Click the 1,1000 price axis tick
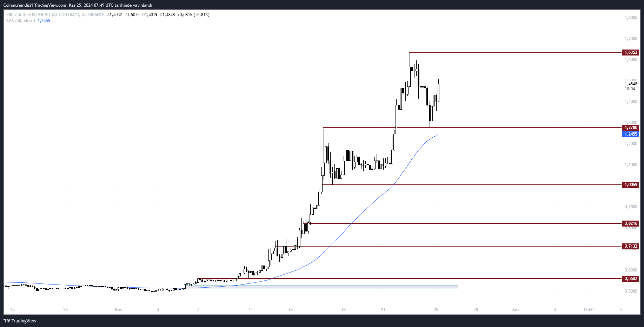Viewport: 644px width, 327px height. pyautogui.click(x=631, y=165)
